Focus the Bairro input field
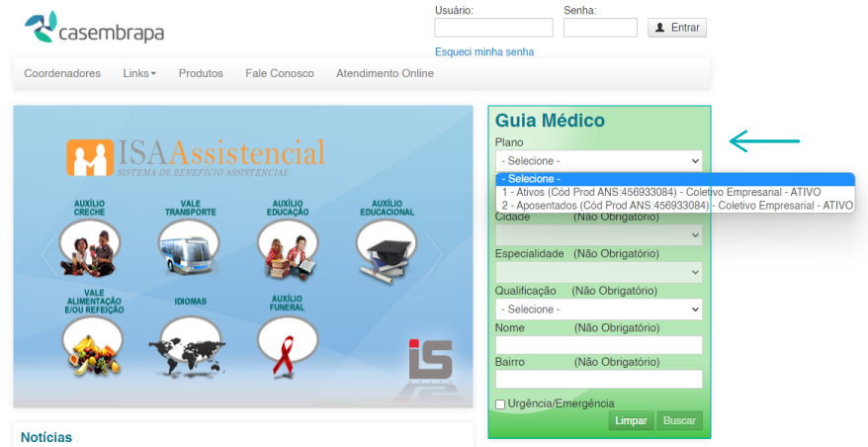This screenshot has height=447, width=868. pyautogui.click(x=599, y=379)
